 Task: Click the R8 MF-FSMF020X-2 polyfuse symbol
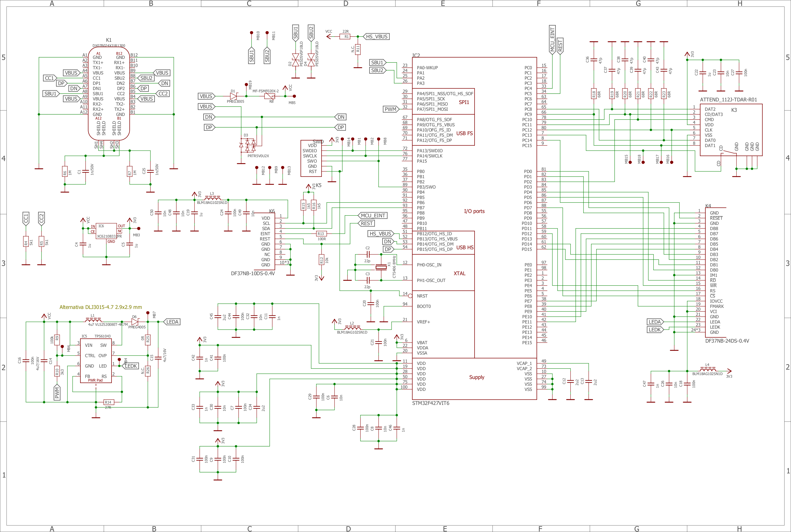270,96
